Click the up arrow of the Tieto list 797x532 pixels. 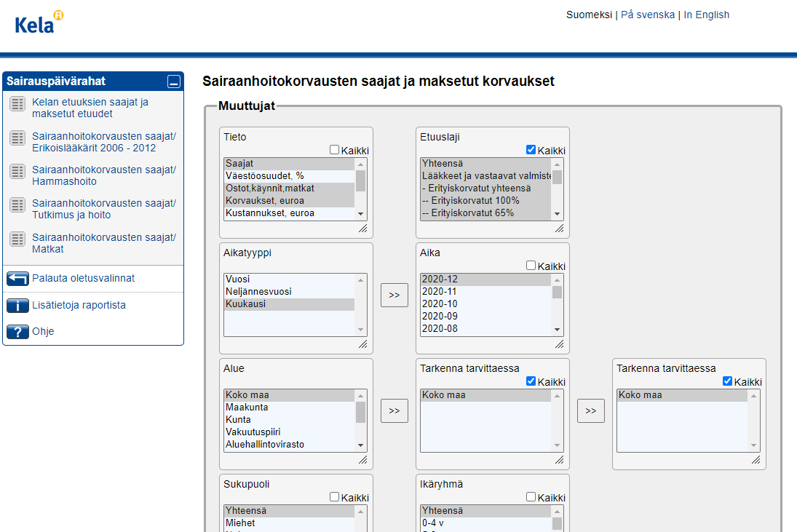361,164
